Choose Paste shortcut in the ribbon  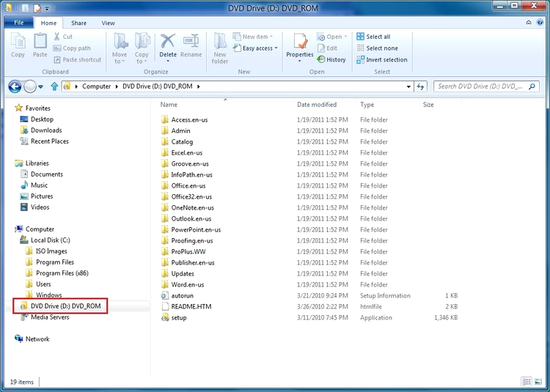[x=78, y=59]
